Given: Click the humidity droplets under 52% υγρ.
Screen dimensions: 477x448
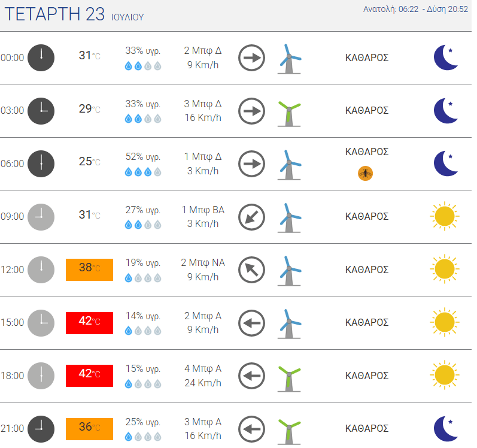Looking at the screenshot, I should click(142, 172).
